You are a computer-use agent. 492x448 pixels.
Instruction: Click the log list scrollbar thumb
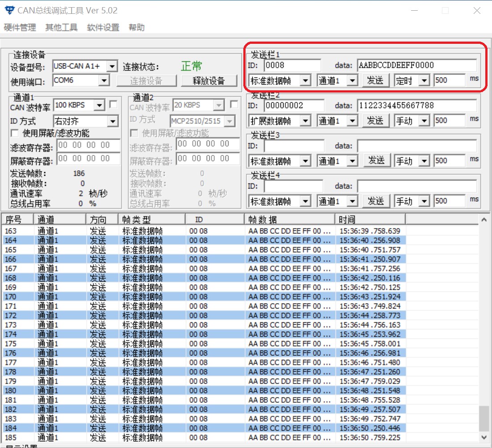point(484,419)
